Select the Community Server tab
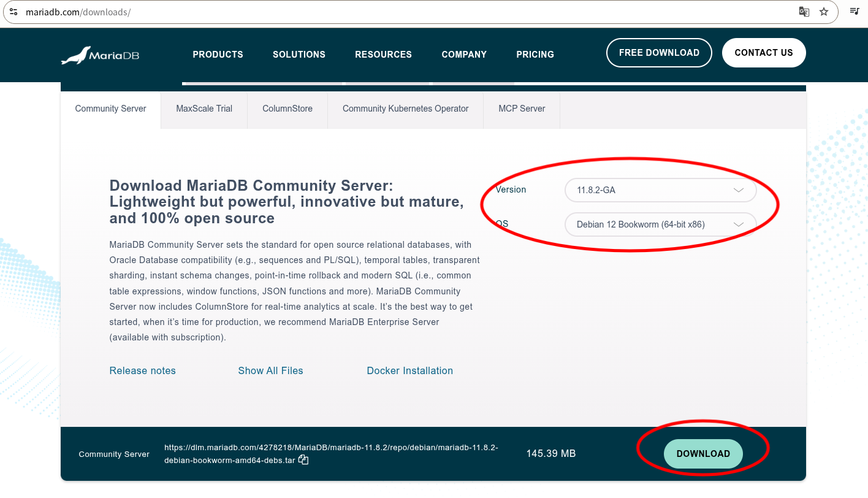The image size is (868, 498). click(x=110, y=109)
